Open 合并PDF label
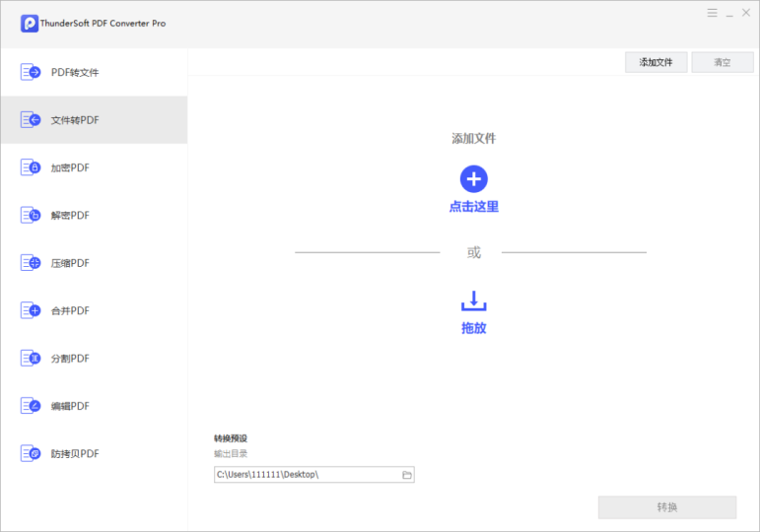The image size is (760, 532). pos(70,310)
